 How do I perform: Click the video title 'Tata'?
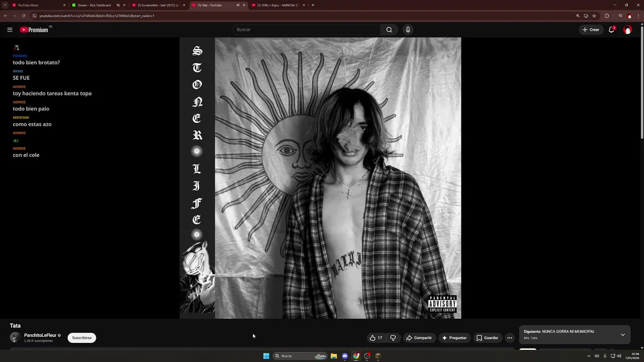15,326
